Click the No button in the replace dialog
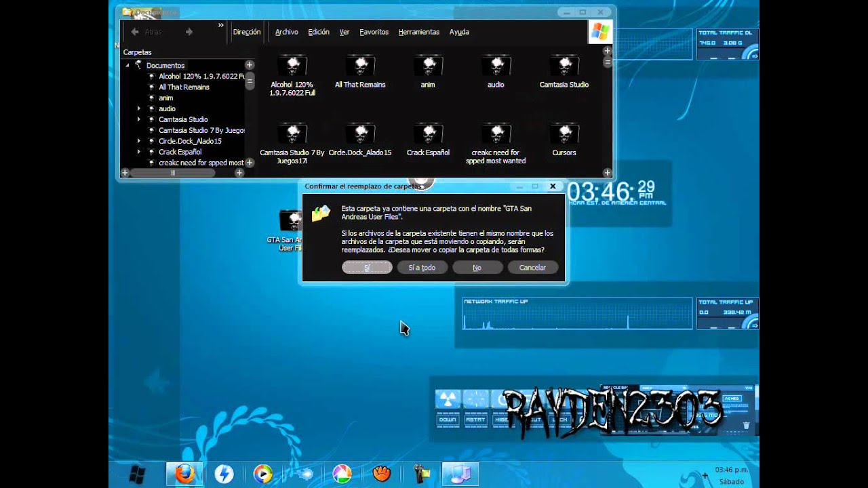Image resolution: width=868 pixels, height=488 pixels. [477, 268]
